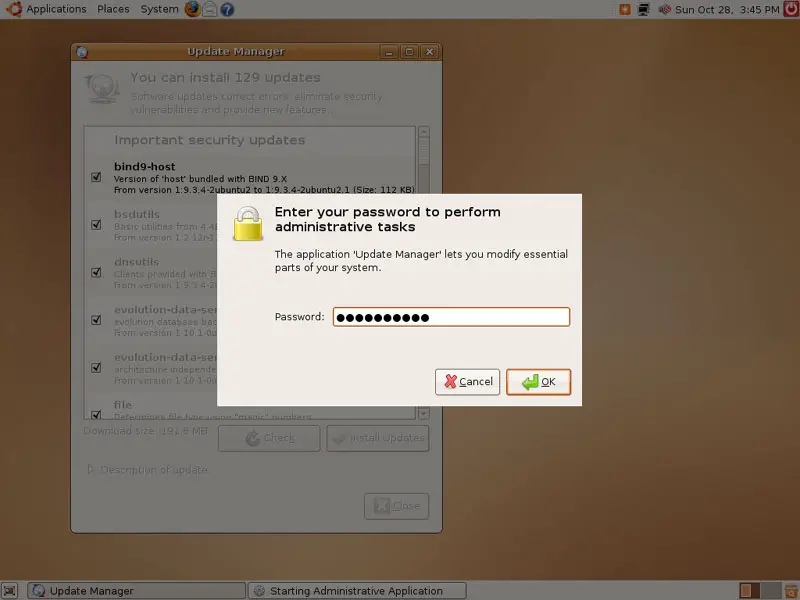This screenshot has height=600, width=800.
Task: Click the scroll-up arrow of the updates list
Action: click(x=423, y=132)
